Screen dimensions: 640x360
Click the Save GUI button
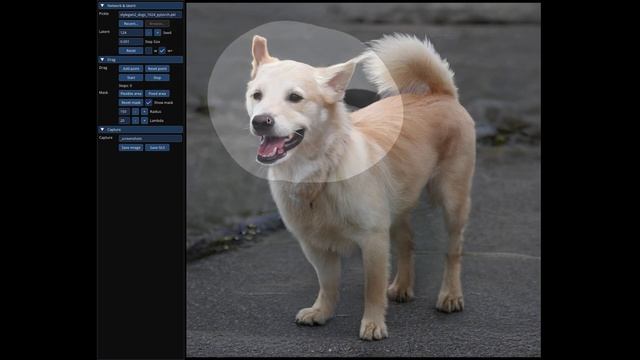(x=157, y=147)
